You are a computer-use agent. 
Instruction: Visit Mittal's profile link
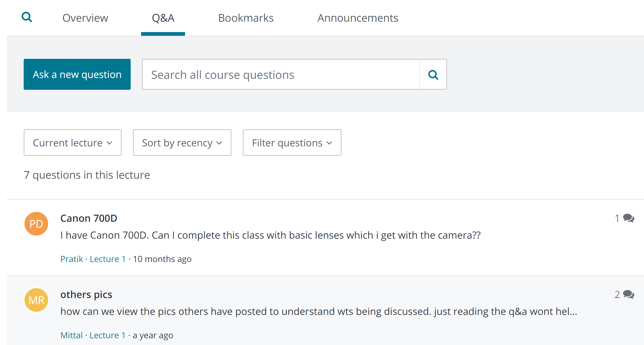click(72, 335)
